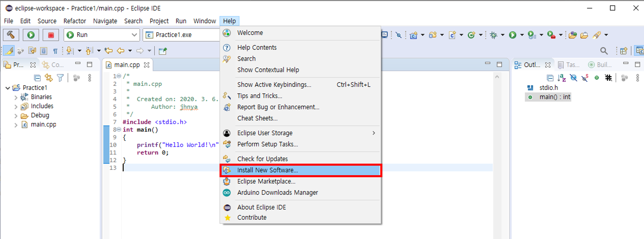Screen dimensions: 644x239
Task: Click the Previous Annotation arrow icon
Action: coord(89,51)
